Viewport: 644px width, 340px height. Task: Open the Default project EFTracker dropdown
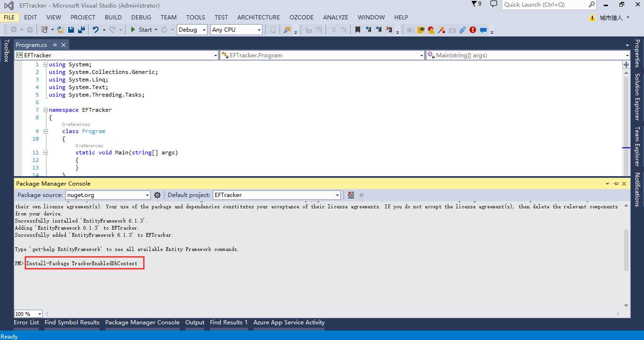(x=277, y=195)
